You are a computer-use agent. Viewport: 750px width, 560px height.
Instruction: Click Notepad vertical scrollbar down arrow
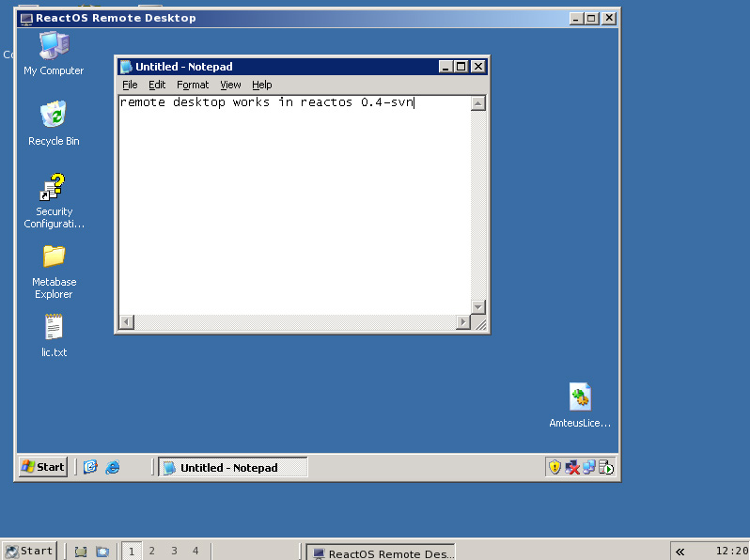(x=478, y=307)
